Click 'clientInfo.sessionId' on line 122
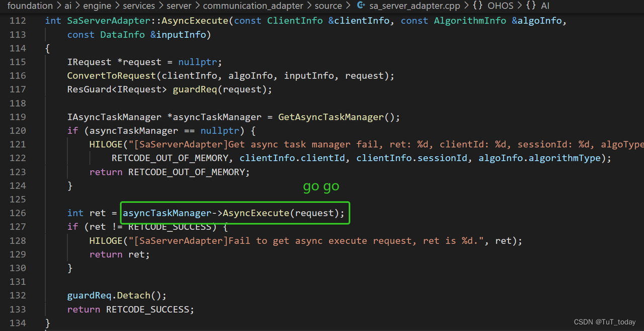The width and height of the screenshot is (644, 331). pos(412,158)
